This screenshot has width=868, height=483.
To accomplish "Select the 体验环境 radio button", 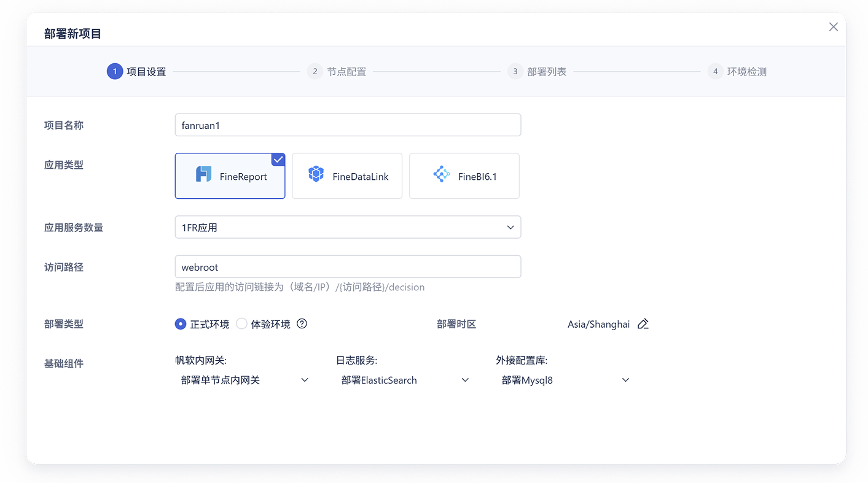I will tap(241, 324).
